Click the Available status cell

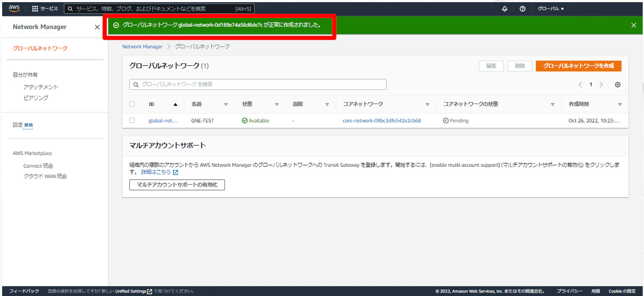tap(255, 121)
